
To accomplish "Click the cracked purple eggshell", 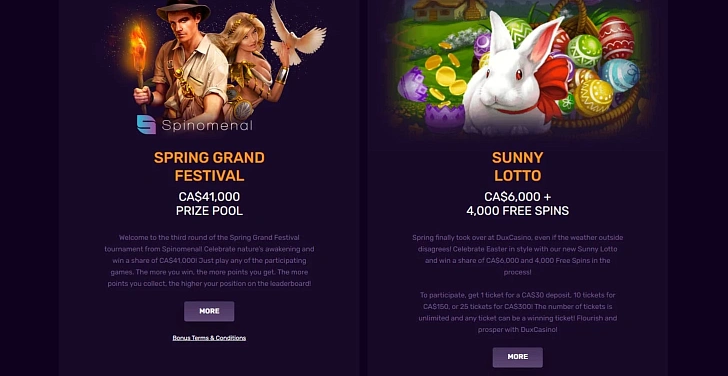I will click(444, 118).
